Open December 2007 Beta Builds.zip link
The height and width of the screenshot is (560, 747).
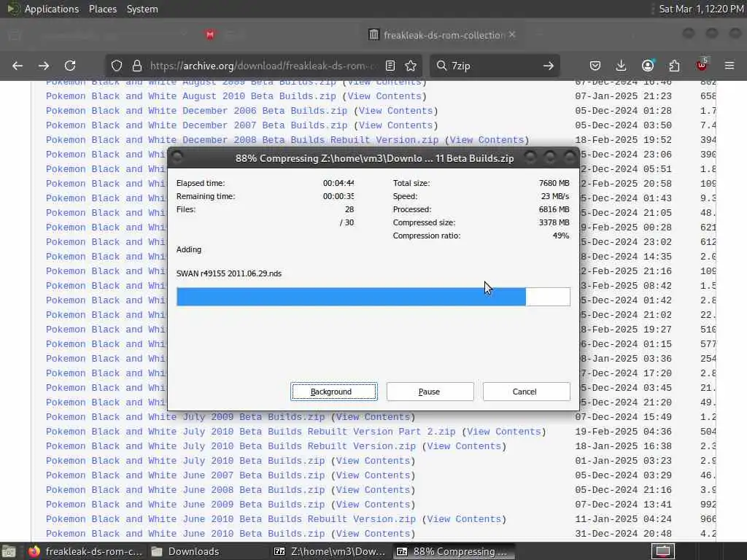[x=197, y=125]
